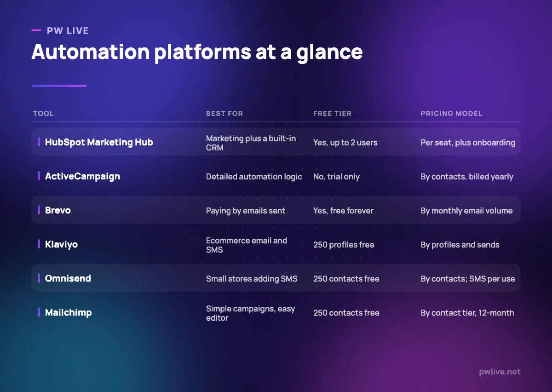Click the heading 'Automation platforms at a glance'
The image size is (552, 392).
197,52
